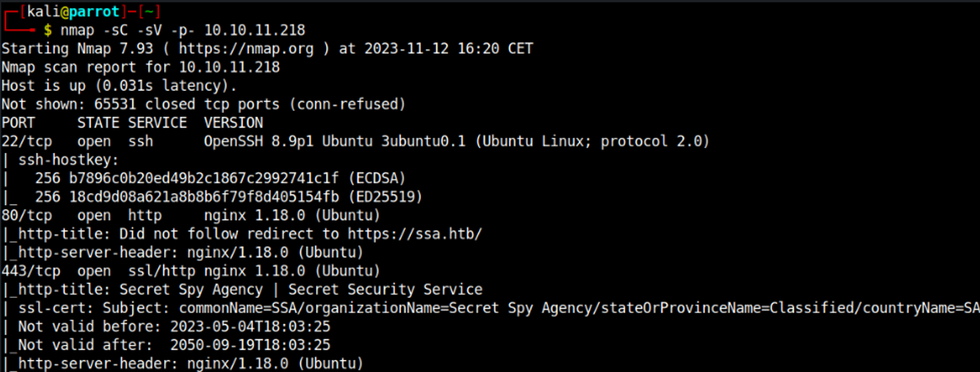Click the "Not valid after" certificate date
This screenshot has width=980, height=372.
pyautogui.click(x=250, y=345)
